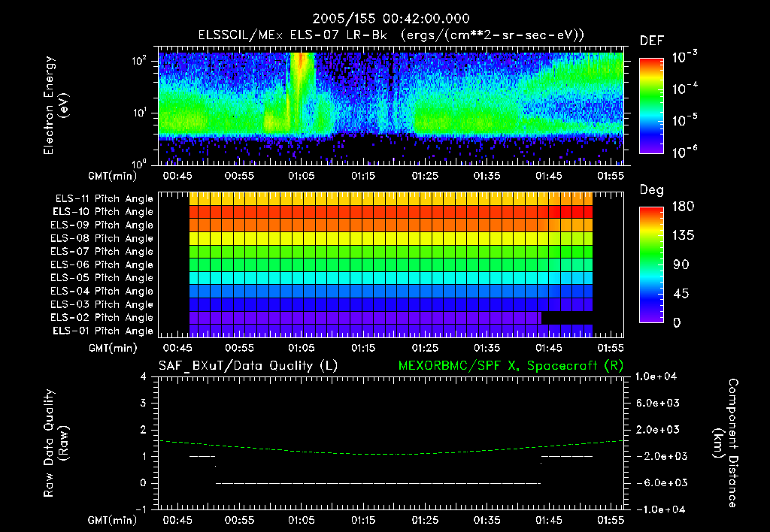The height and width of the screenshot is (532, 770).
Task: Select the ELS-08 Pitch Angle row label
Action: [102, 238]
